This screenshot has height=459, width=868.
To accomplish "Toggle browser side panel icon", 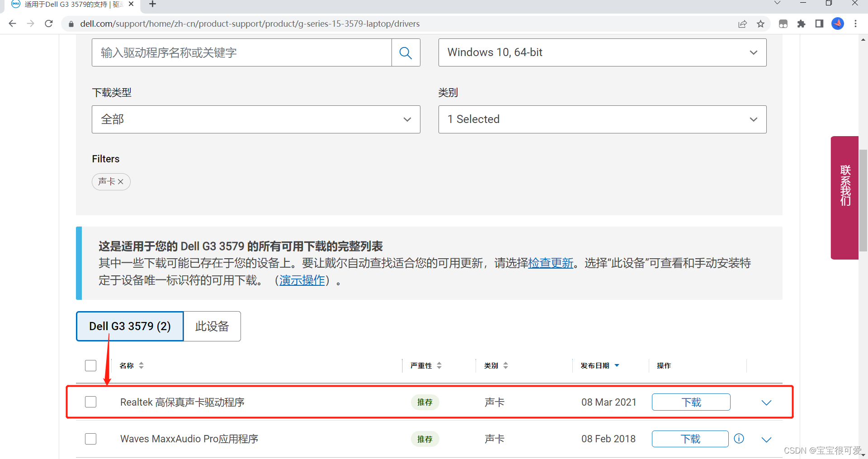I will 819,24.
